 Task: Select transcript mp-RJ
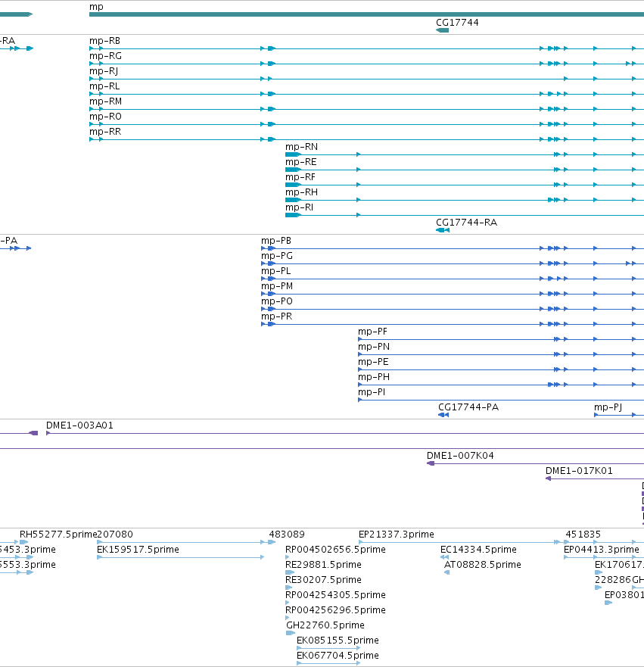pyautogui.click(x=104, y=71)
